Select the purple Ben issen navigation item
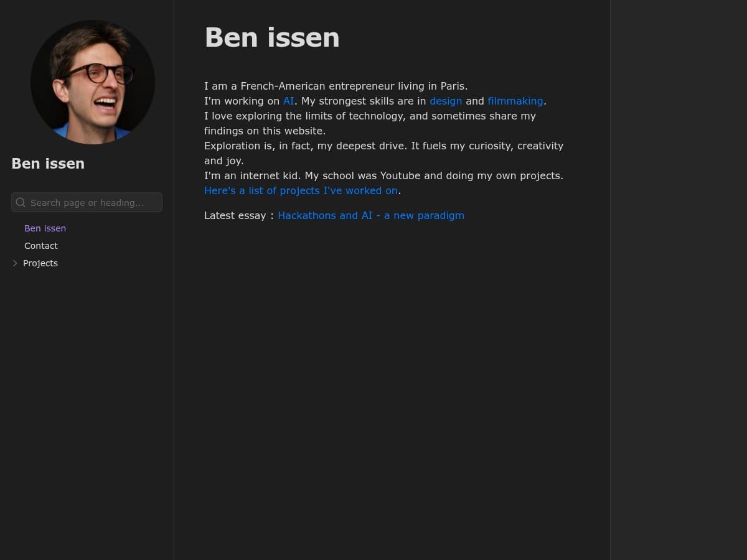This screenshot has height=560, width=747. tap(45, 228)
